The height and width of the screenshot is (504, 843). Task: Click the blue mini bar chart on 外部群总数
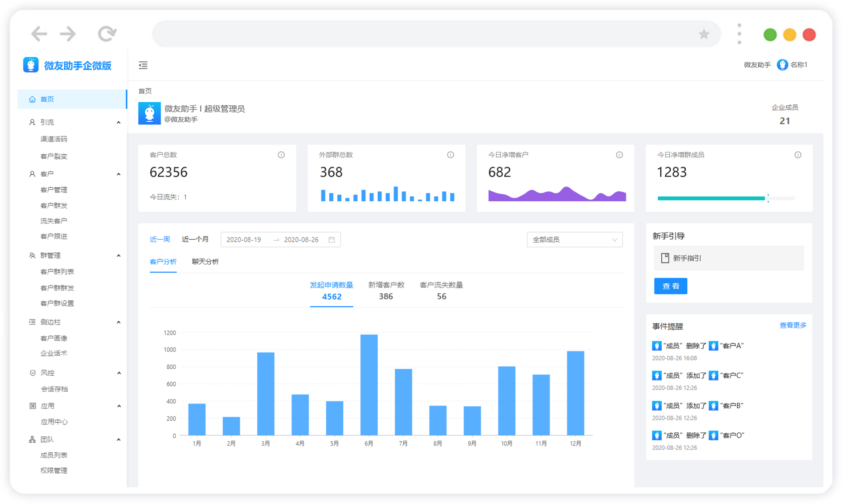tap(388, 194)
